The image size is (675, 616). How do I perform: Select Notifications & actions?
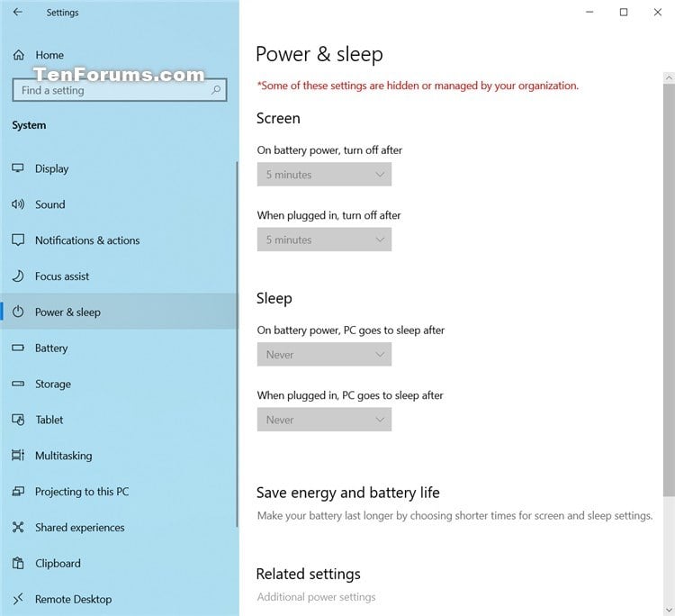[119, 240]
